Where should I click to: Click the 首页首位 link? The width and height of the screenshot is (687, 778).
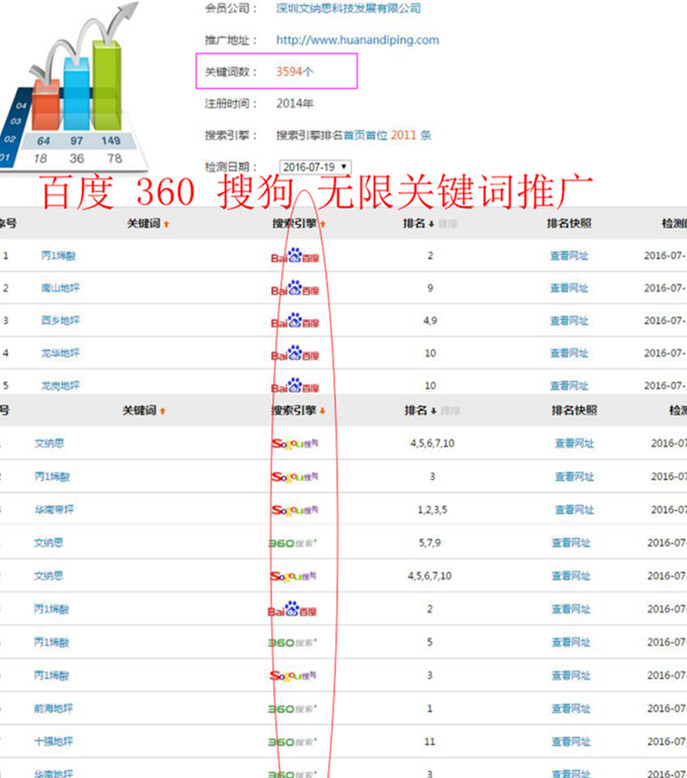pyautogui.click(x=365, y=135)
